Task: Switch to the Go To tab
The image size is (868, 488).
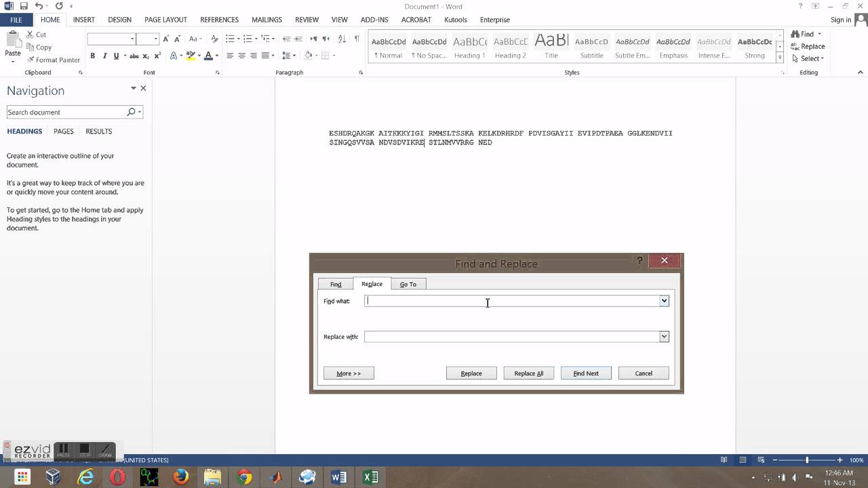Action: point(408,284)
